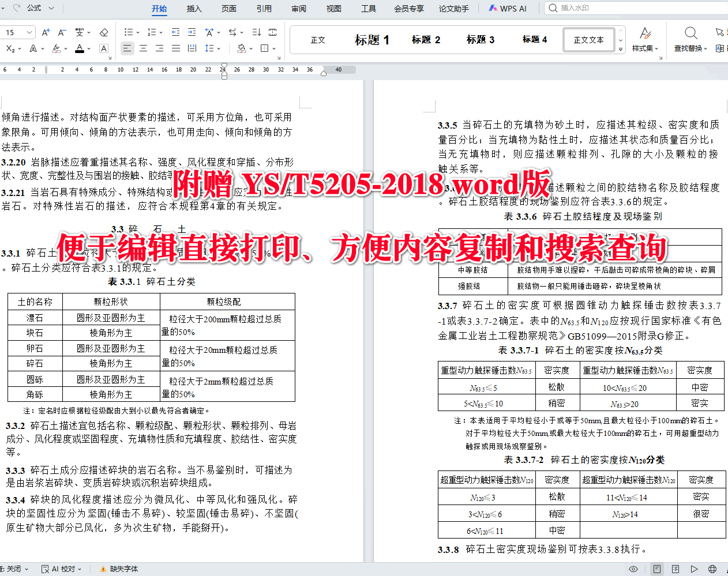Click table cell reading 漂石
Viewport: 728px width, 576px height.
pos(35,318)
